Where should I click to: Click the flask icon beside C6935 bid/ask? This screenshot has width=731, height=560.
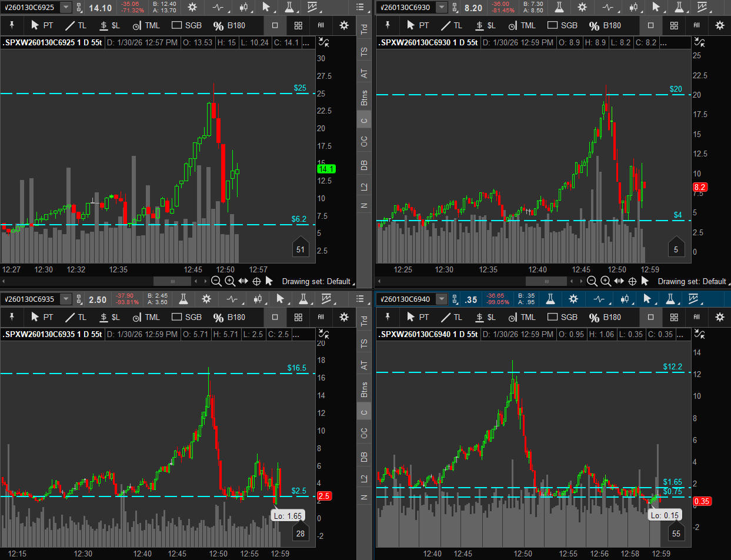tap(183, 299)
